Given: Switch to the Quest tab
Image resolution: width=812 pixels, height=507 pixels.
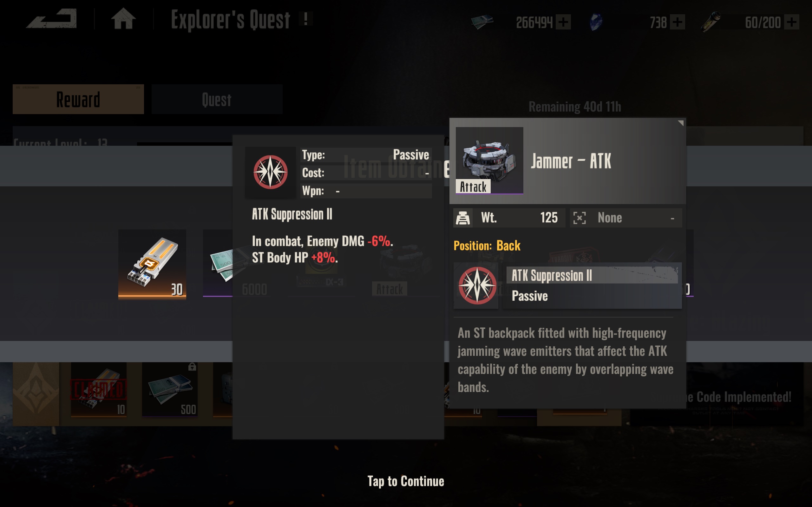Looking at the screenshot, I should click(x=217, y=99).
